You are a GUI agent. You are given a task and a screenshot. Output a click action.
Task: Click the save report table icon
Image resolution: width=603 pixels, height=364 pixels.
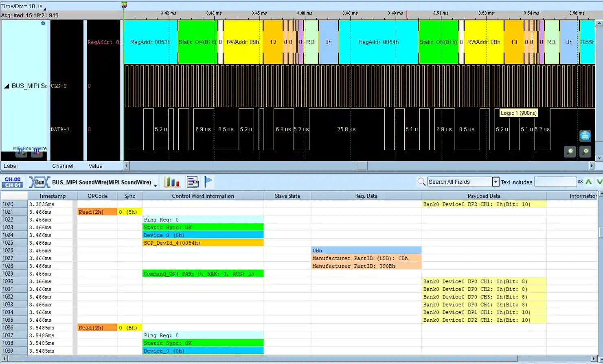click(x=193, y=182)
